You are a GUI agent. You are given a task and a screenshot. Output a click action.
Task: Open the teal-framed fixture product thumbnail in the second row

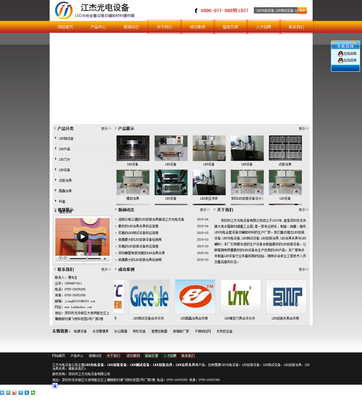click(171, 182)
